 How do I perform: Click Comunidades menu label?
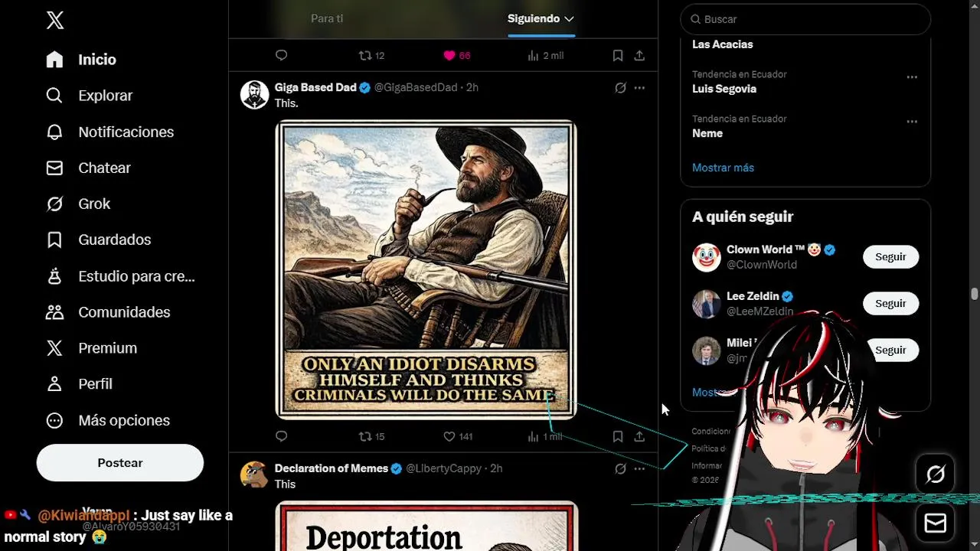click(124, 312)
